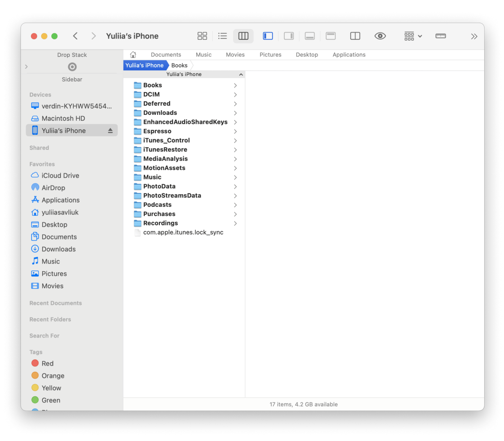
Task: Open Music from sidebar favorites
Action: tap(72, 262)
